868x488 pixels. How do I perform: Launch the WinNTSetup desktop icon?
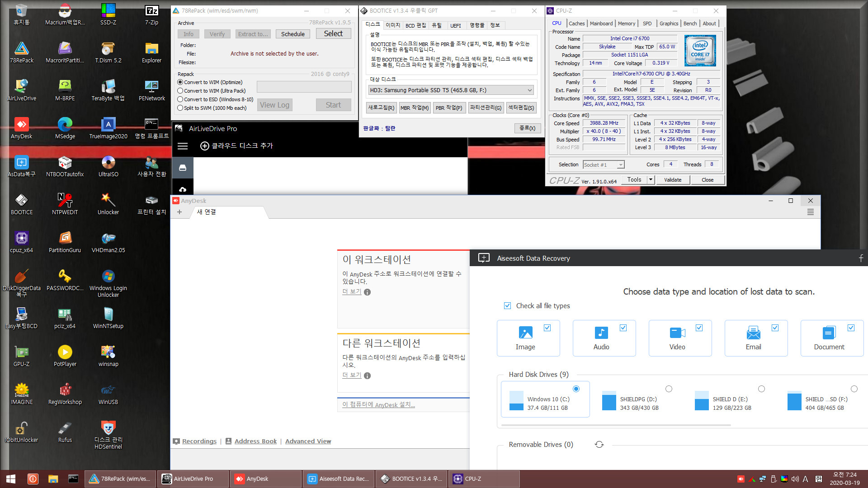pyautogui.click(x=108, y=318)
